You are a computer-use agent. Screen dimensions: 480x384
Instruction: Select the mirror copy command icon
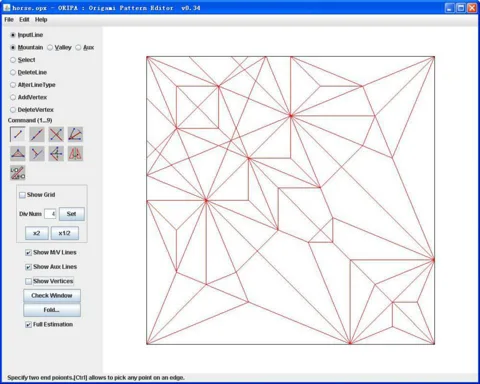coord(75,154)
